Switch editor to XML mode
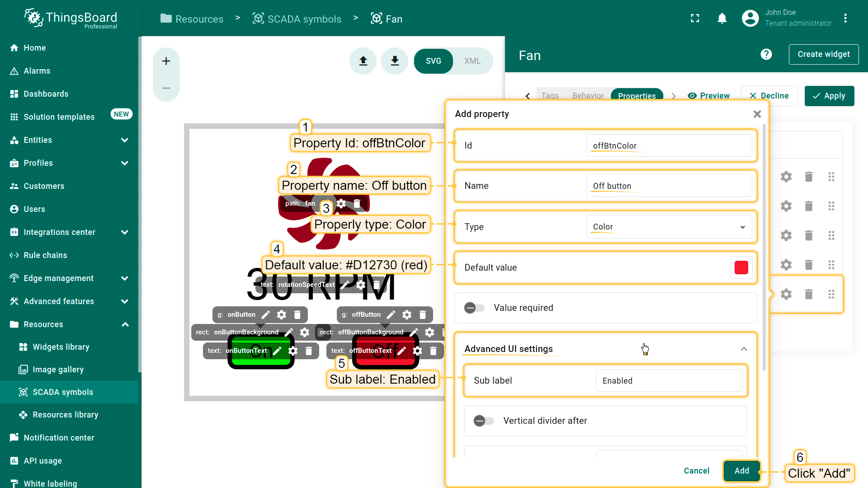This screenshot has height=488, width=868. click(472, 61)
